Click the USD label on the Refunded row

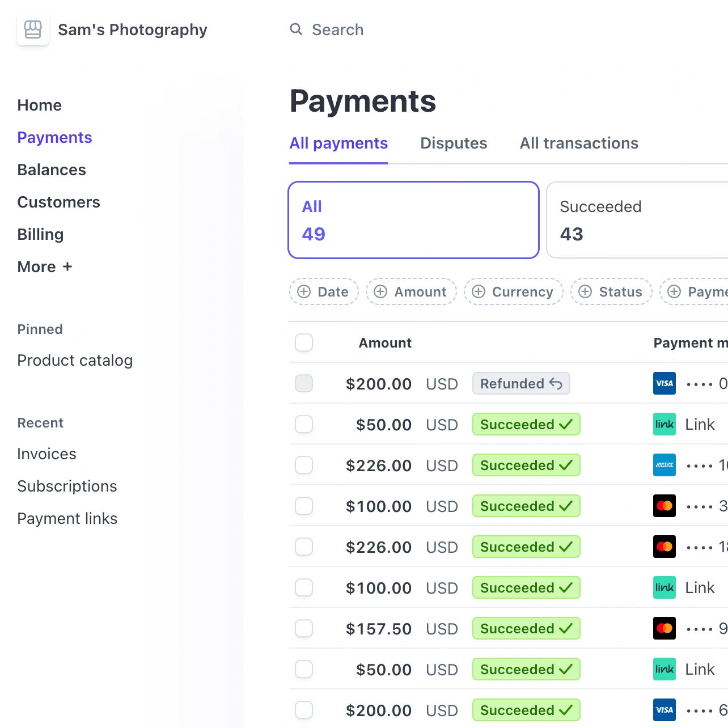(442, 384)
